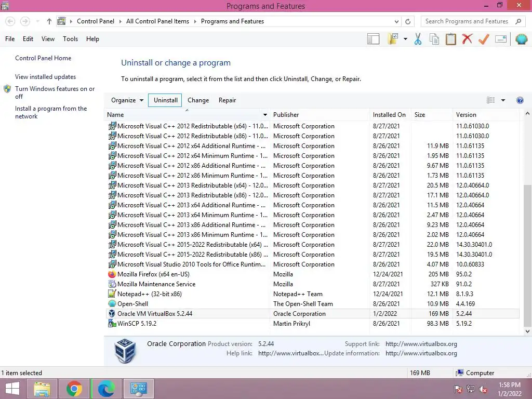532x399 pixels.
Task: Toggle the preview pane layout icon
Action: coord(373,39)
